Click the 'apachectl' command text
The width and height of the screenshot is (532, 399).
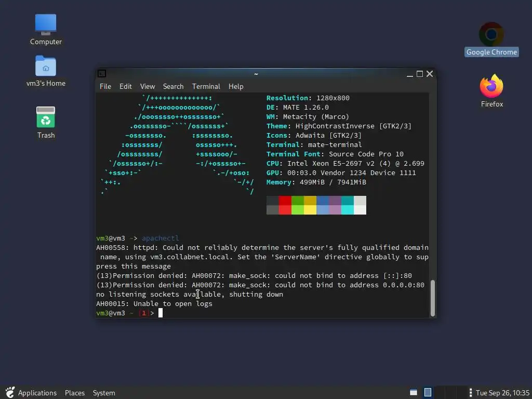tap(160, 238)
